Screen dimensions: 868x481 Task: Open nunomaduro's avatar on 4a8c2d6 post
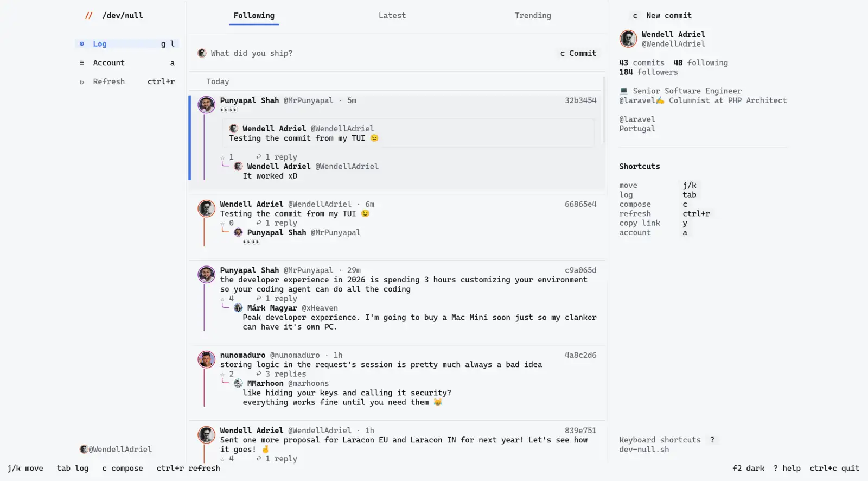pyautogui.click(x=206, y=359)
